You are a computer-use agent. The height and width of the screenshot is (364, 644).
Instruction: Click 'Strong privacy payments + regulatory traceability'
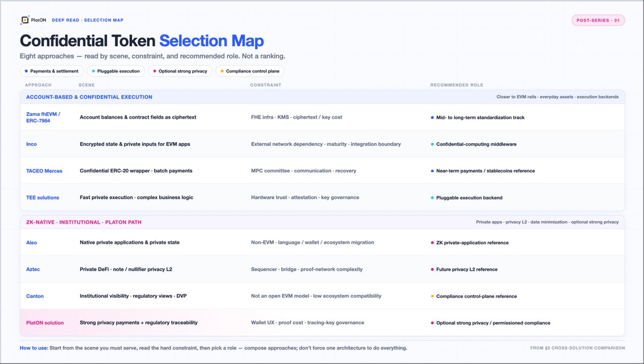coord(138,323)
